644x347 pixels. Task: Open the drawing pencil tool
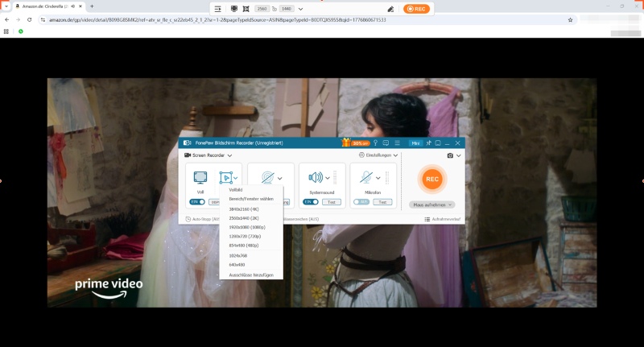390,9
